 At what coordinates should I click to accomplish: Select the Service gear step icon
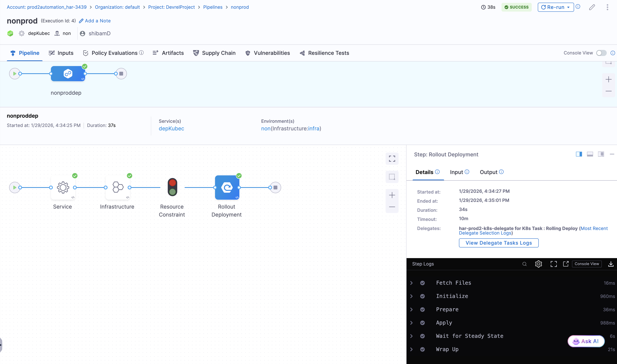tap(63, 187)
